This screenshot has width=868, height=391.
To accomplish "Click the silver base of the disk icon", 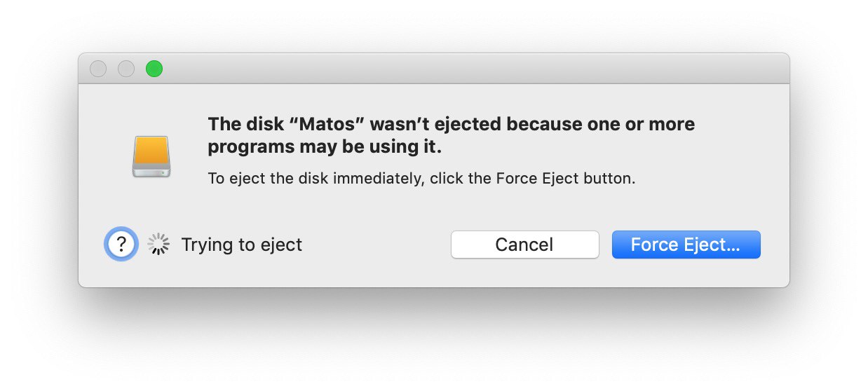I will click(x=151, y=170).
